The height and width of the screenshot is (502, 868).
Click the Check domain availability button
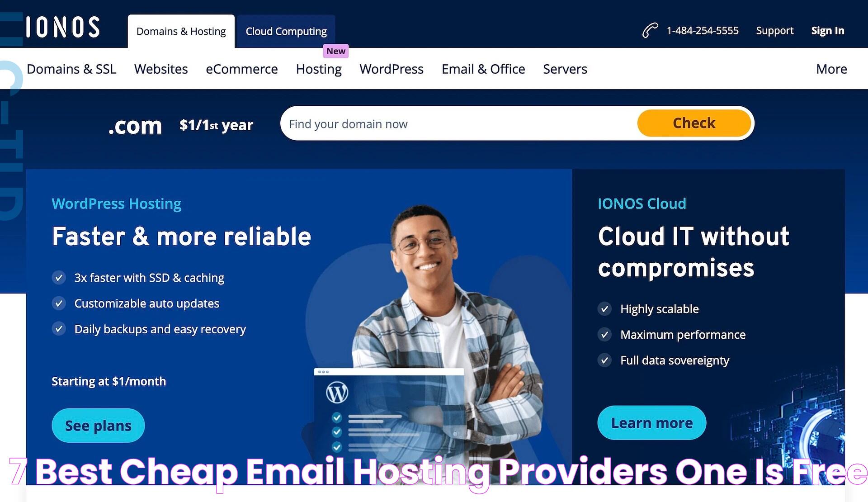point(694,122)
